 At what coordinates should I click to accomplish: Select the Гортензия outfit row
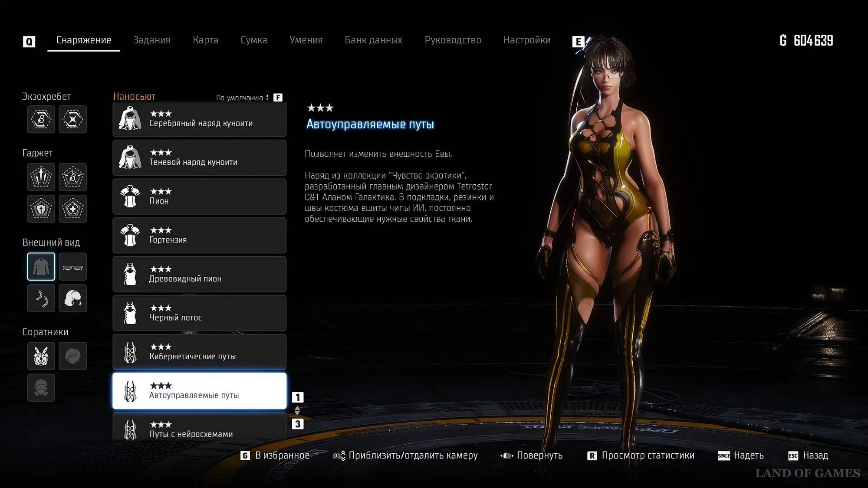click(200, 235)
